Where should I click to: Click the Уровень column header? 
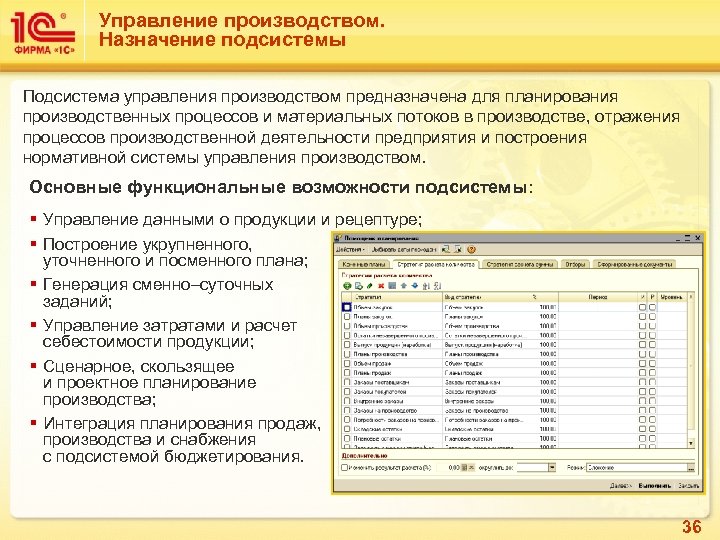pos(672,297)
